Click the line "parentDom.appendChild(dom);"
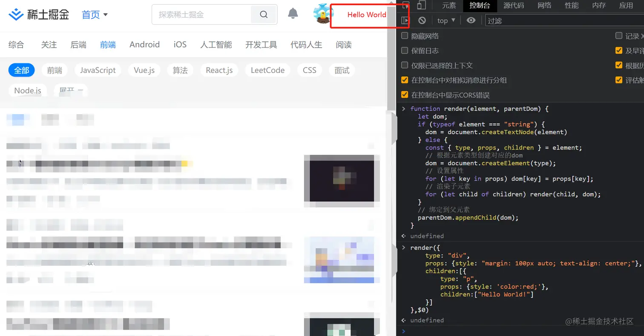Screen dimensions: 644x336 [468, 218]
